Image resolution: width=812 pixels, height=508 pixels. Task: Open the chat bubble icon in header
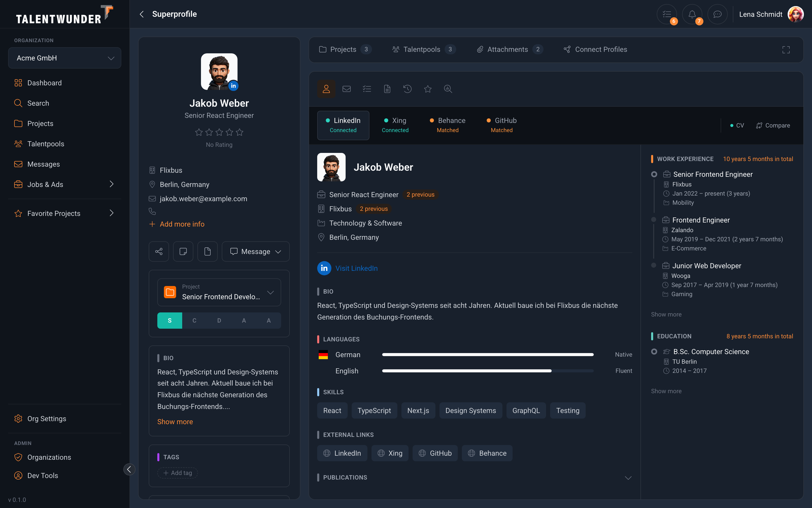coord(717,14)
